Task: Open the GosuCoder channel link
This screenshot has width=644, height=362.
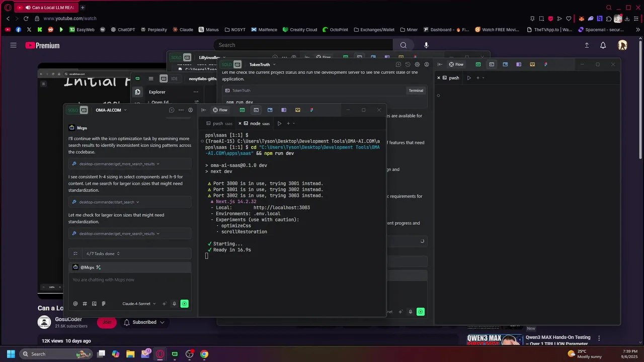Action: tap(68, 319)
